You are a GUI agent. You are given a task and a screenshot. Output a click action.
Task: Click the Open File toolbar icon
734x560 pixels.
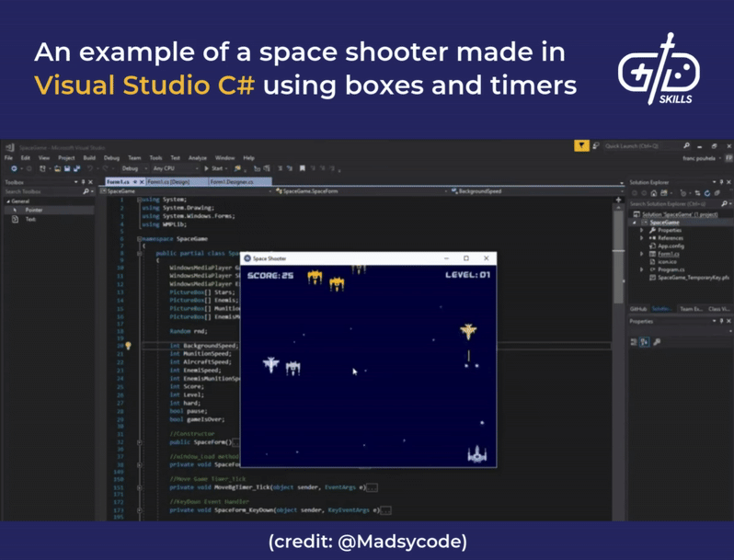pos(58,168)
